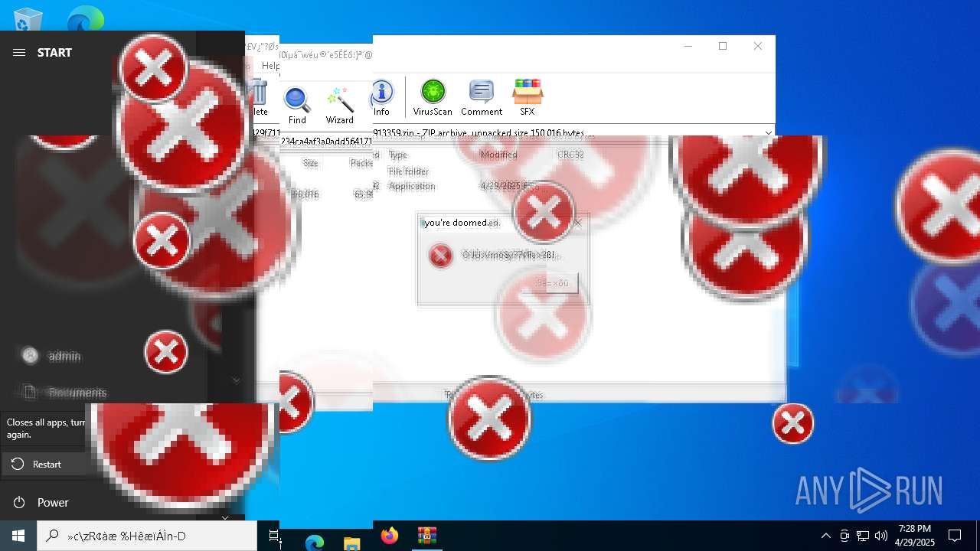Show hidden system tray icons

coord(825,536)
